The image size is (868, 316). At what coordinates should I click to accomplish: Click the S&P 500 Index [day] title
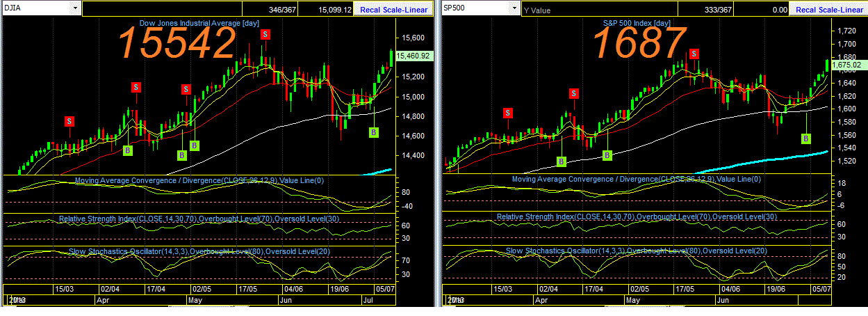click(636, 23)
